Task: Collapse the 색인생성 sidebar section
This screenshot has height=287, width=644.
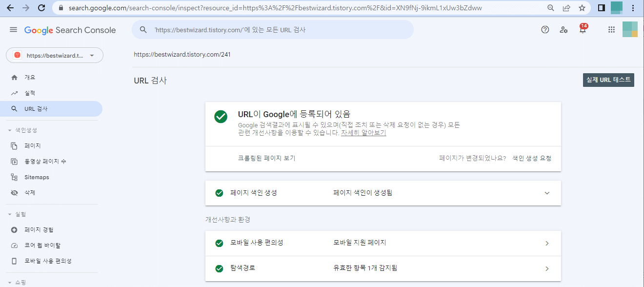Action: click(22, 130)
